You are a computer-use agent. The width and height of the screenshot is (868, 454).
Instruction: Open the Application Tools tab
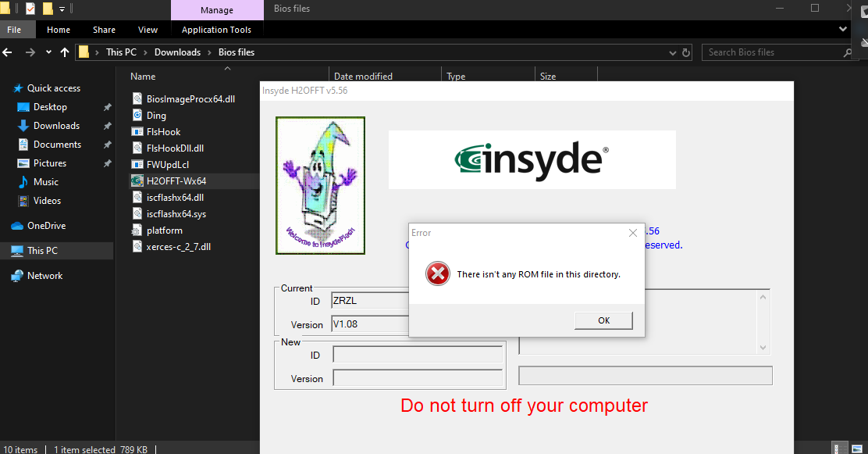pyautogui.click(x=216, y=30)
